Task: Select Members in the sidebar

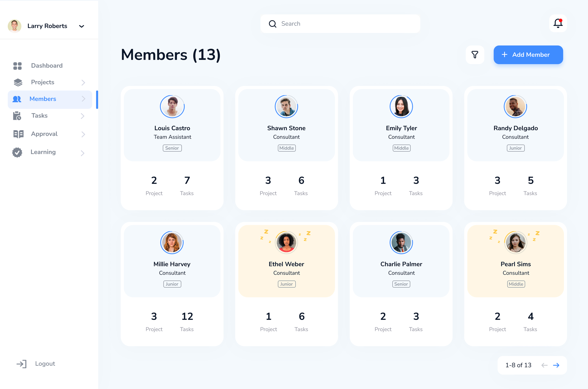Action: click(43, 99)
